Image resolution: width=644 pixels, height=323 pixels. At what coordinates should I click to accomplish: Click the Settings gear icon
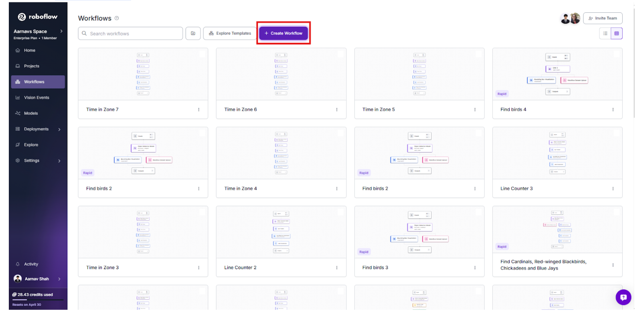pos(18,161)
